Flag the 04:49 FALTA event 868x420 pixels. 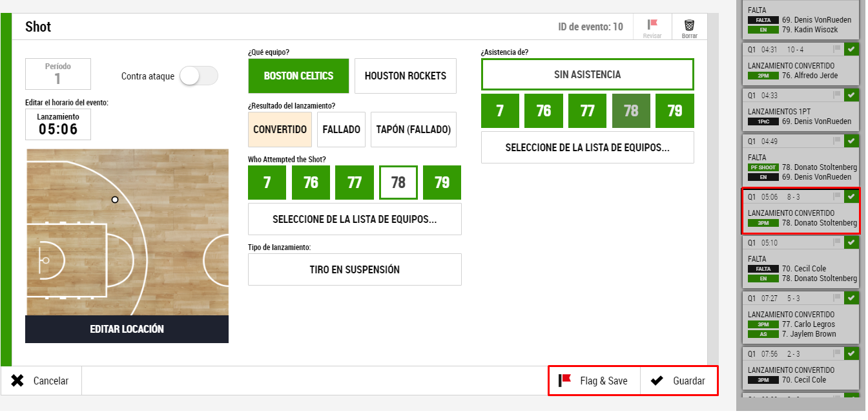[837, 140]
